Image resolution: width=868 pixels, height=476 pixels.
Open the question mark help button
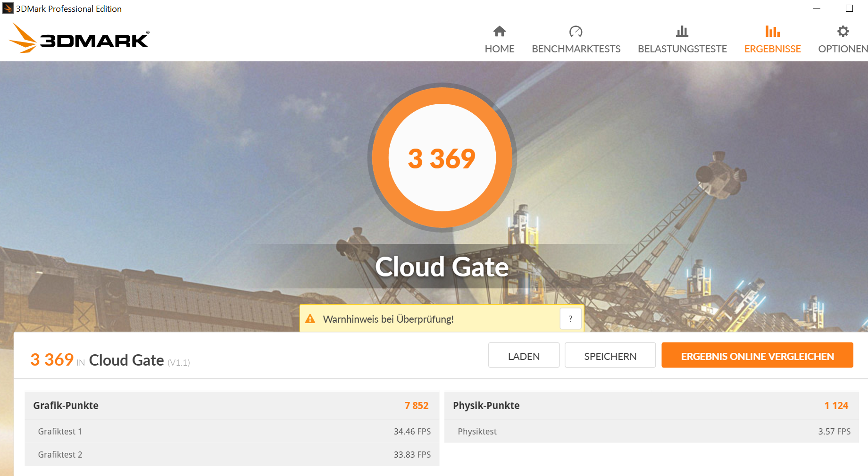(x=570, y=319)
